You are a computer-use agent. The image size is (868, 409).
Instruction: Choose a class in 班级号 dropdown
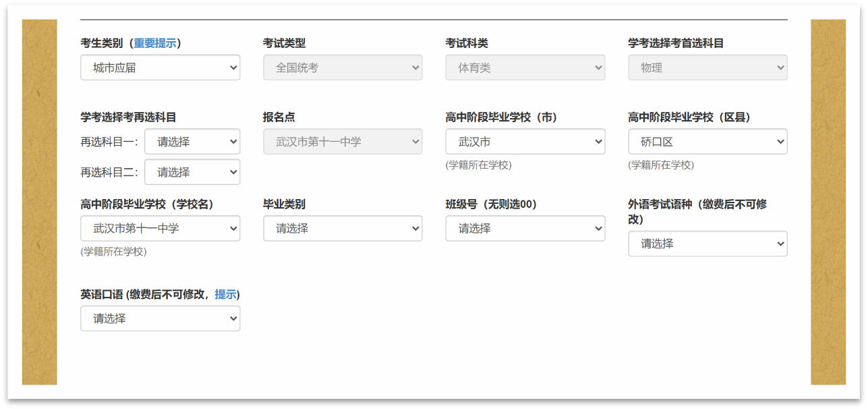pyautogui.click(x=525, y=228)
